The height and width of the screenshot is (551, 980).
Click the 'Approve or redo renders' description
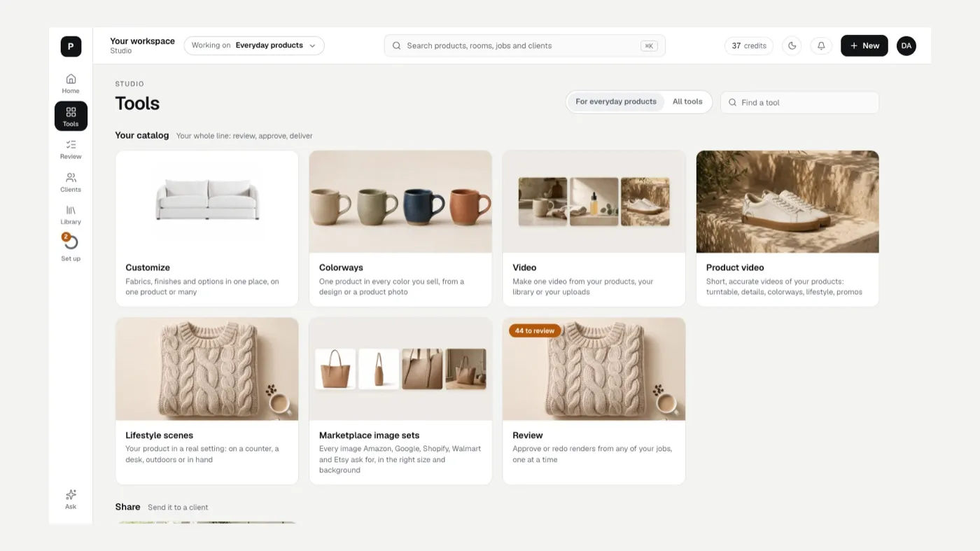point(592,454)
